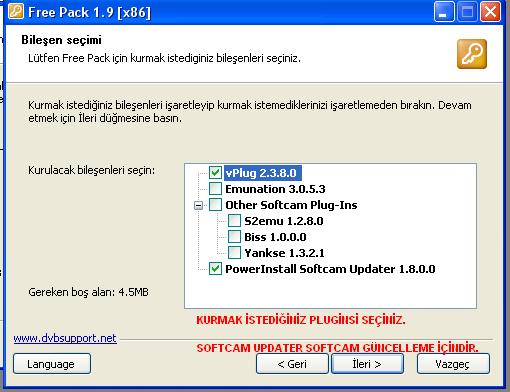Enable the Yankse 1.3.2.1 checkbox
Screen dimensions: 510x392
(x=234, y=252)
